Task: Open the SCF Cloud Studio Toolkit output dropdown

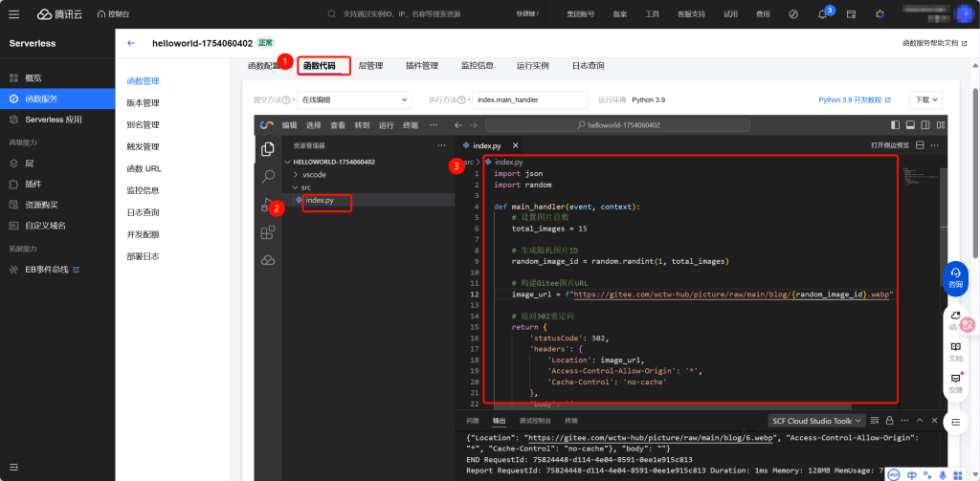Action: [x=816, y=421]
